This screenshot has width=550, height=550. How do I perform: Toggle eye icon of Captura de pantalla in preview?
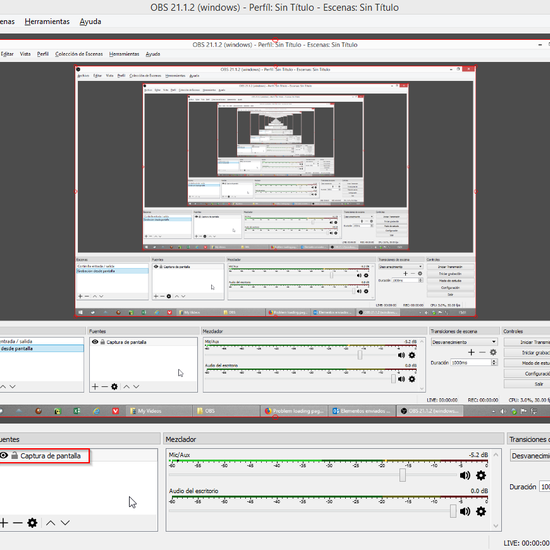pyautogui.click(x=95, y=342)
